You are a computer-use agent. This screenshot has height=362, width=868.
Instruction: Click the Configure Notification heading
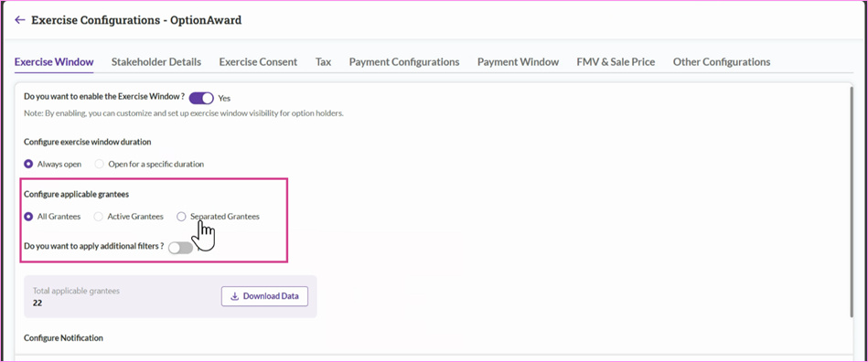point(64,337)
